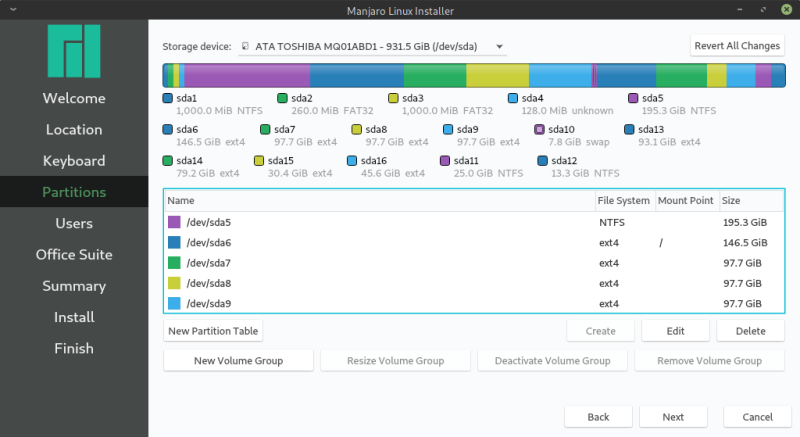800x437 pixels.
Task: Select the yellow sda8 segment in disk bar
Action: tap(497, 75)
